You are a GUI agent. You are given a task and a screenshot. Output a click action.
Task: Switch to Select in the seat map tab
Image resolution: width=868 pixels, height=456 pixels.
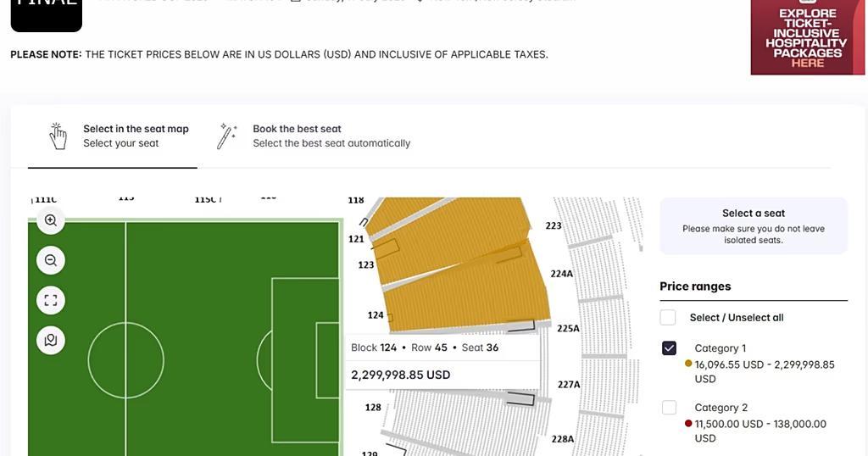[136, 136]
